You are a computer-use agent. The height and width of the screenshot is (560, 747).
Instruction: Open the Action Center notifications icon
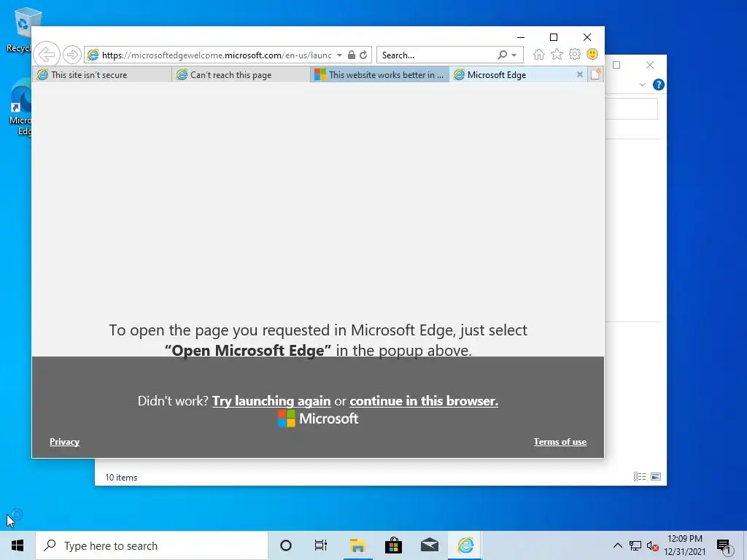(x=724, y=546)
